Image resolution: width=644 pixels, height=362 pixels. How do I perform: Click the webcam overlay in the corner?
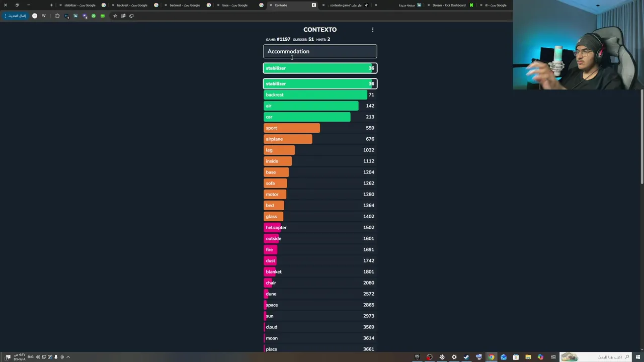tap(578, 45)
